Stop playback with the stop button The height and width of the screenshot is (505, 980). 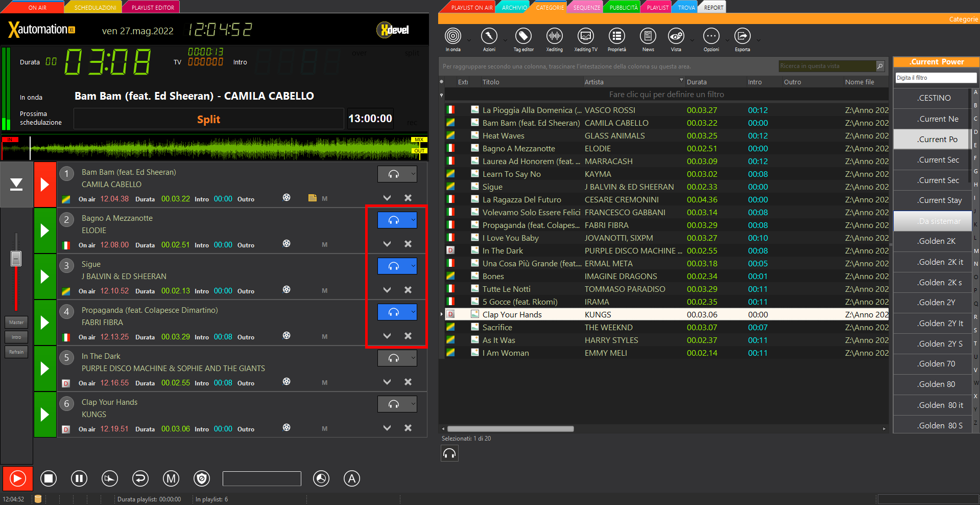[x=49, y=478]
